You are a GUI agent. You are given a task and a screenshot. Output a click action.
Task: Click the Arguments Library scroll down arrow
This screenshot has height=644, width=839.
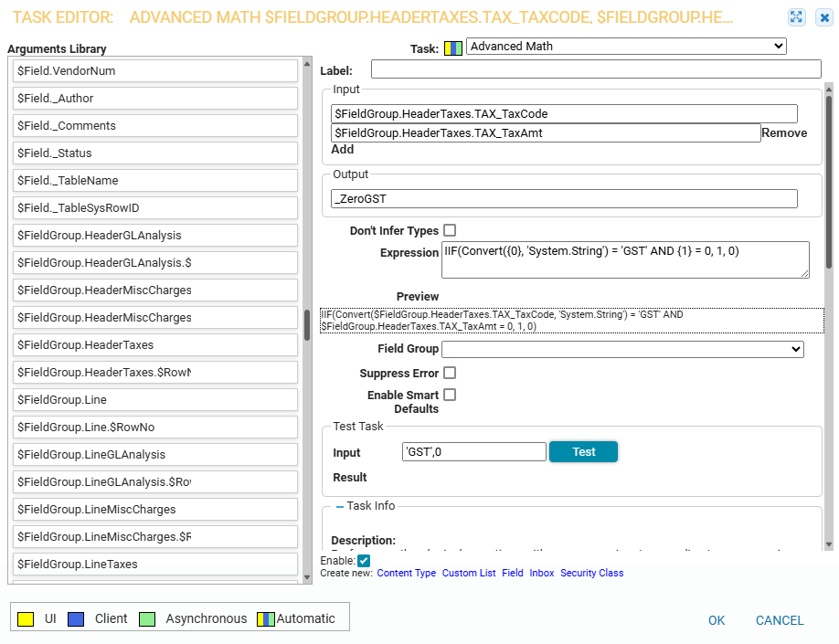[x=307, y=577]
